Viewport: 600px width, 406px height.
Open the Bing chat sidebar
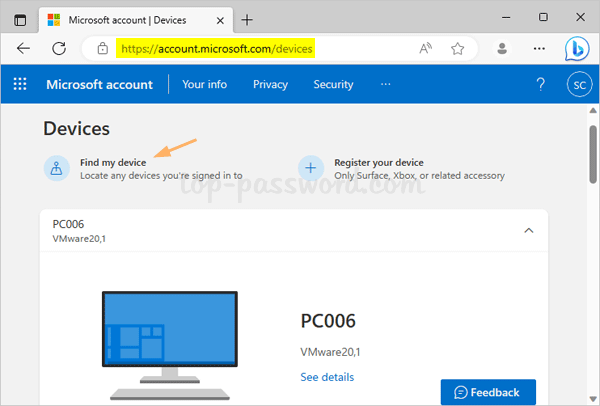pos(577,49)
